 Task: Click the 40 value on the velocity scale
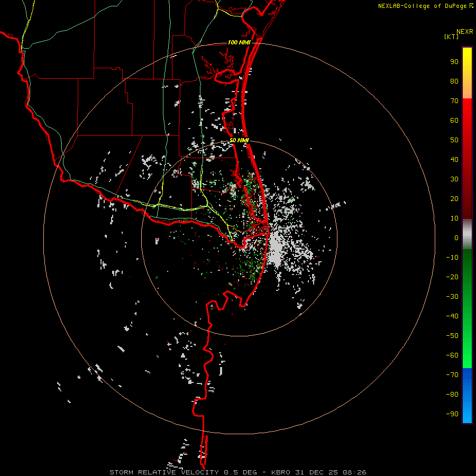click(x=454, y=159)
